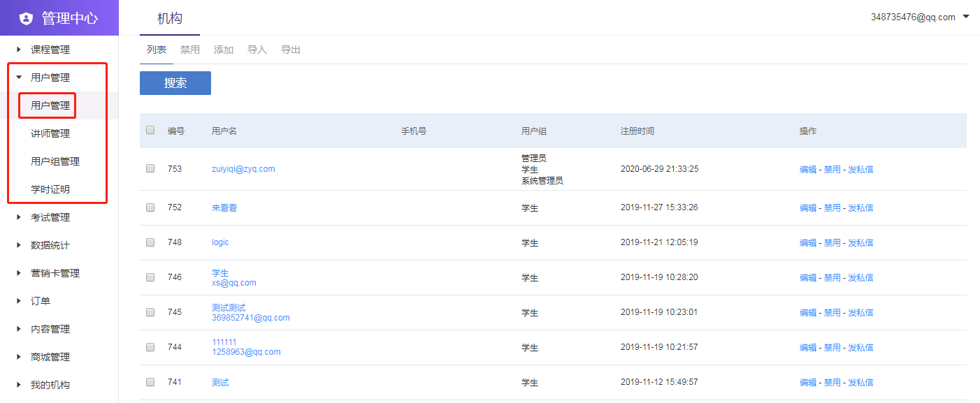The image size is (980, 403).
Task: Select the checkbox for user 748 logic
Action: click(150, 242)
